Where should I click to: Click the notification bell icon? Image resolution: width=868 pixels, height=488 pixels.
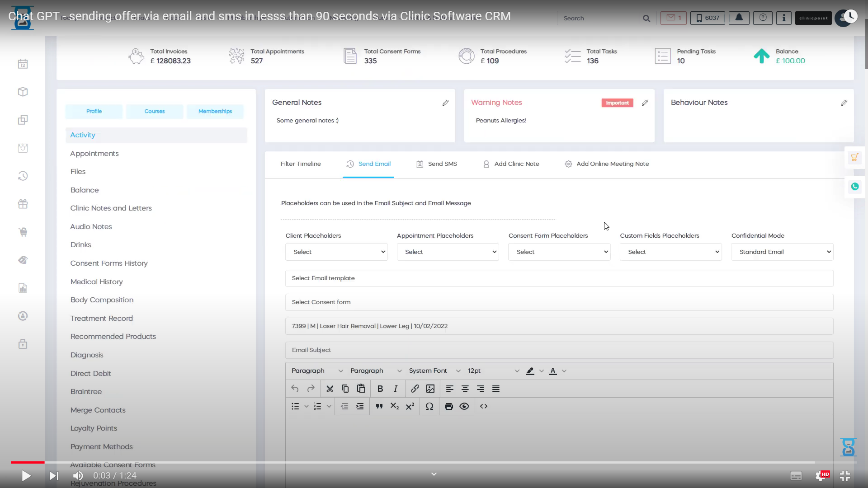coord(739,18)
